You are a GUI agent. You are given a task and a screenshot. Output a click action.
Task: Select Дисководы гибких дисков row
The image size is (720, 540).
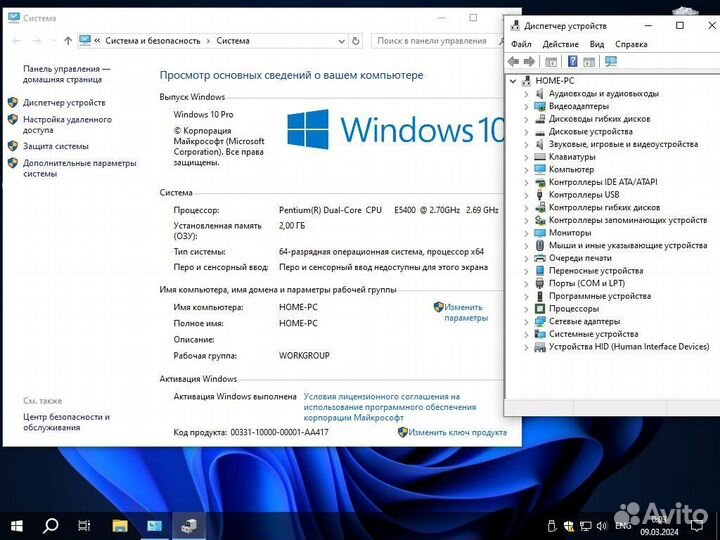click(x=599, y=119)
